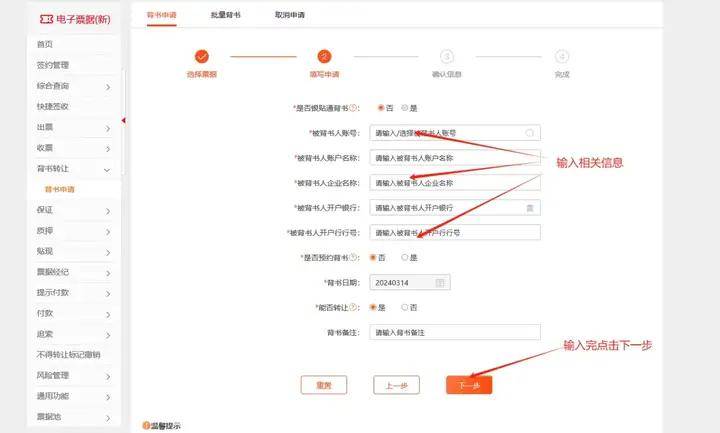Click step 1 选择票据 progress indicator
The height and width of the screenshot is (433, 720).
click(202, 57)
